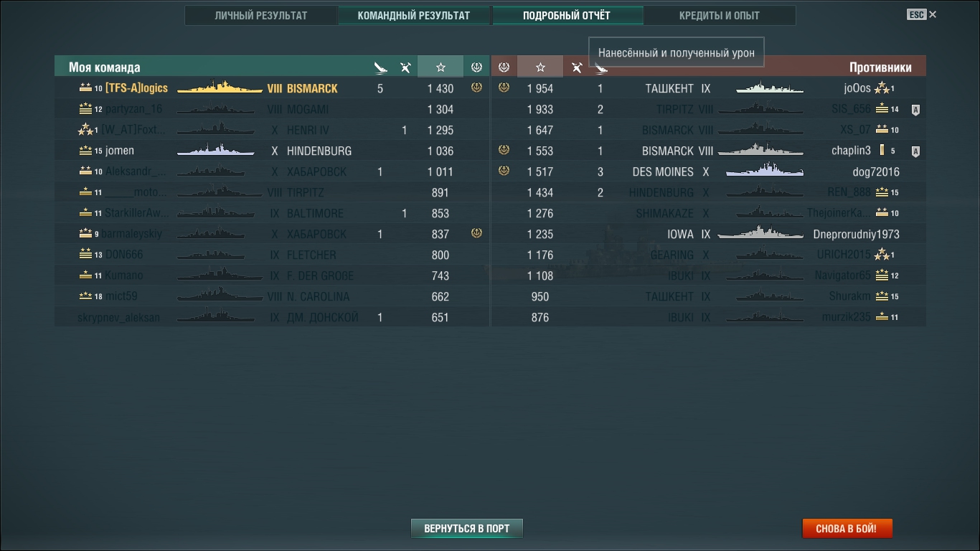Click the Снова в бой! button

tap(848, 529)
